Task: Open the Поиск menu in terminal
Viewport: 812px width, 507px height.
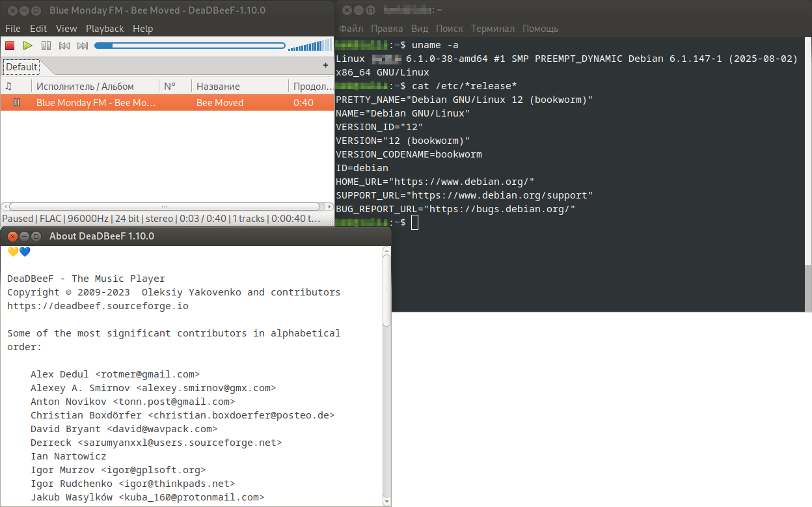Action: (449, 29)
